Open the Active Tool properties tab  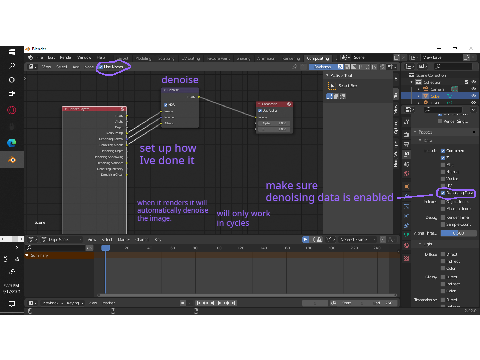tap(406, 122)
